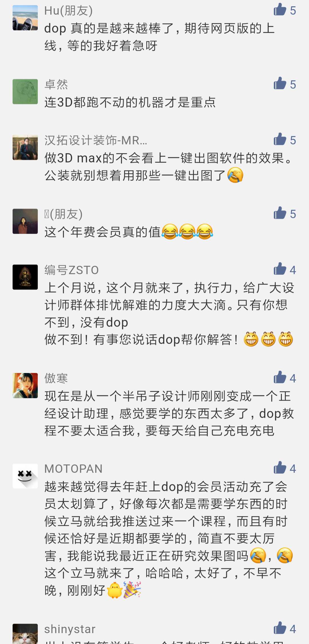
Task: Open MOTOPAN's marshmello avatar
Action: (25, 476)
